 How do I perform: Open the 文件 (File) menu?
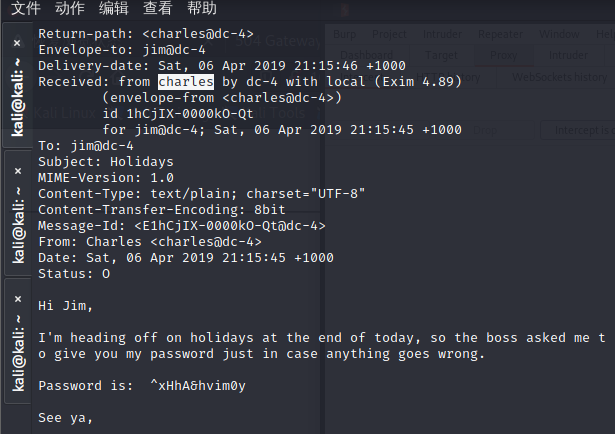click(x=25, y=8)
